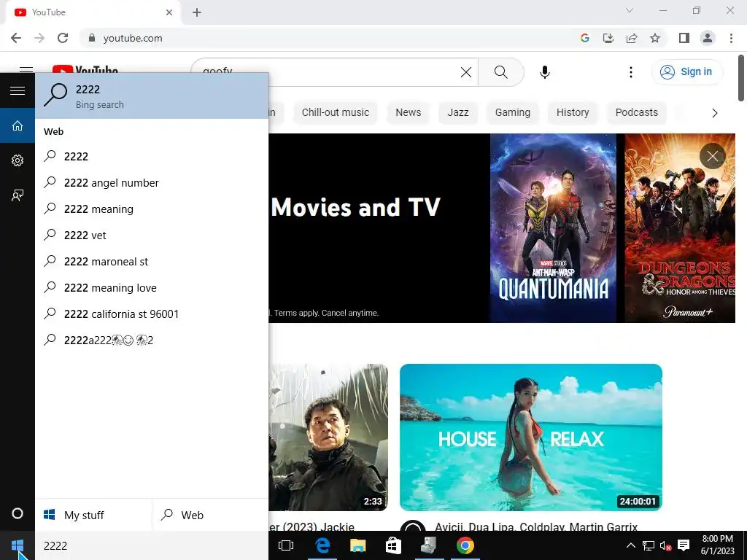Image resolution: width=747 pixels, height=560 pixels.
Task: Filter search by My stuff
Action: click(x=93, y=516)
